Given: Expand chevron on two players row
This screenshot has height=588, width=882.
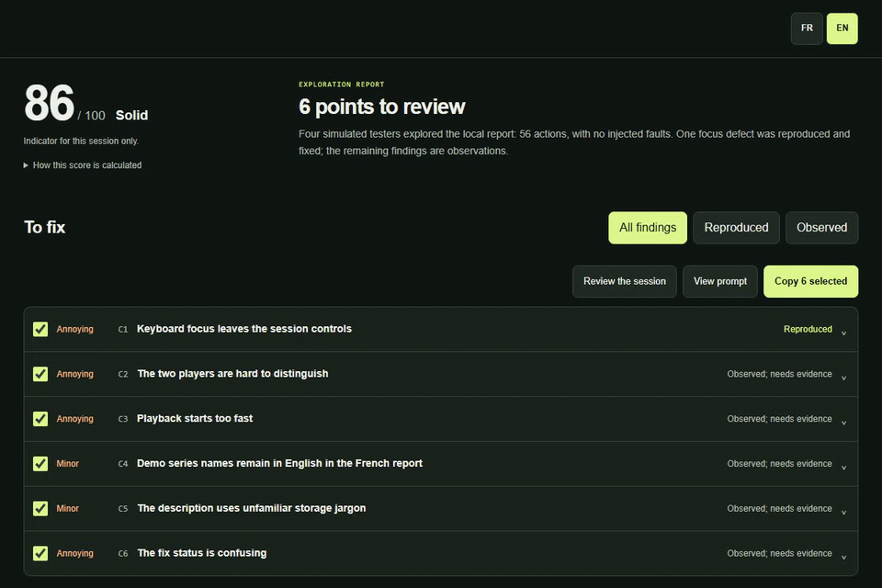Looking at the screenshot, I should pos(843,379).
